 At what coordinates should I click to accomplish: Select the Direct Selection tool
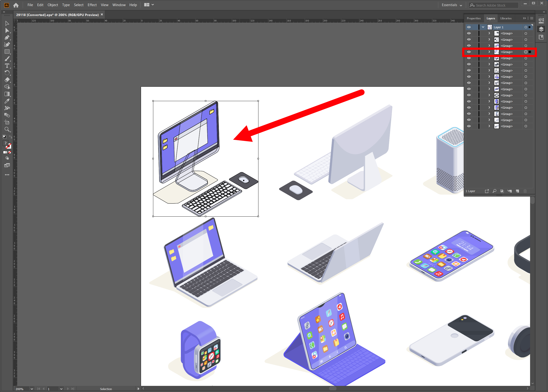pos(7,30)
